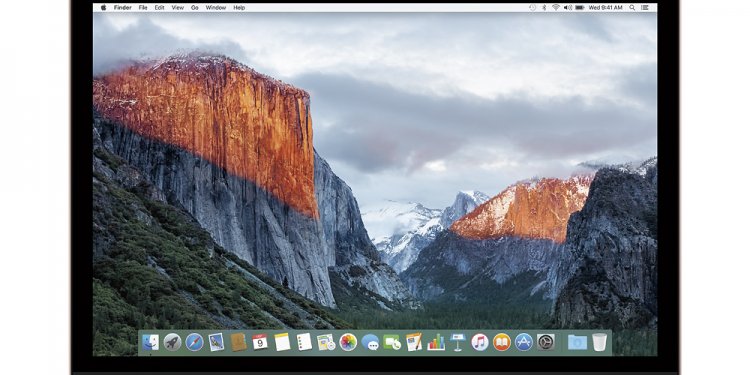The height and width of the screenshot is (375, 750).
Task: Click Time Machine status icon
Action: [x=533, y=8]
